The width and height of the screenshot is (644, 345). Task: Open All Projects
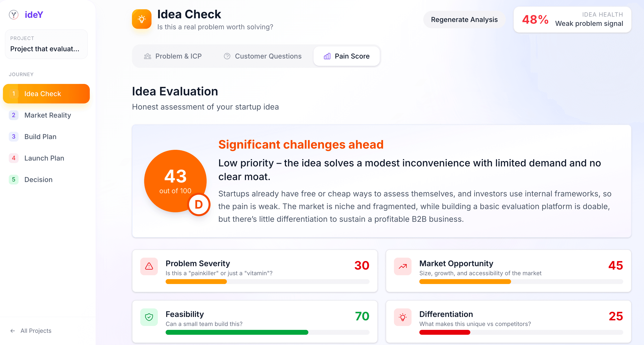(36, 331)
